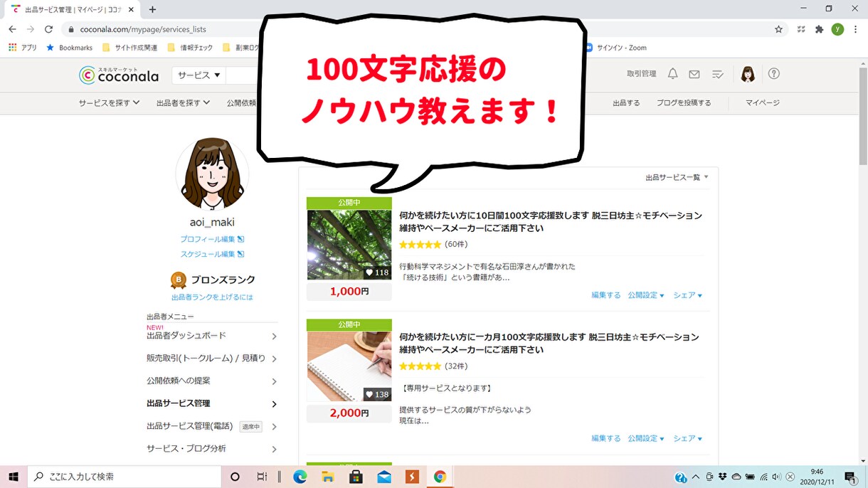Click ブログを投稿する link

click(x=684, y=102)
